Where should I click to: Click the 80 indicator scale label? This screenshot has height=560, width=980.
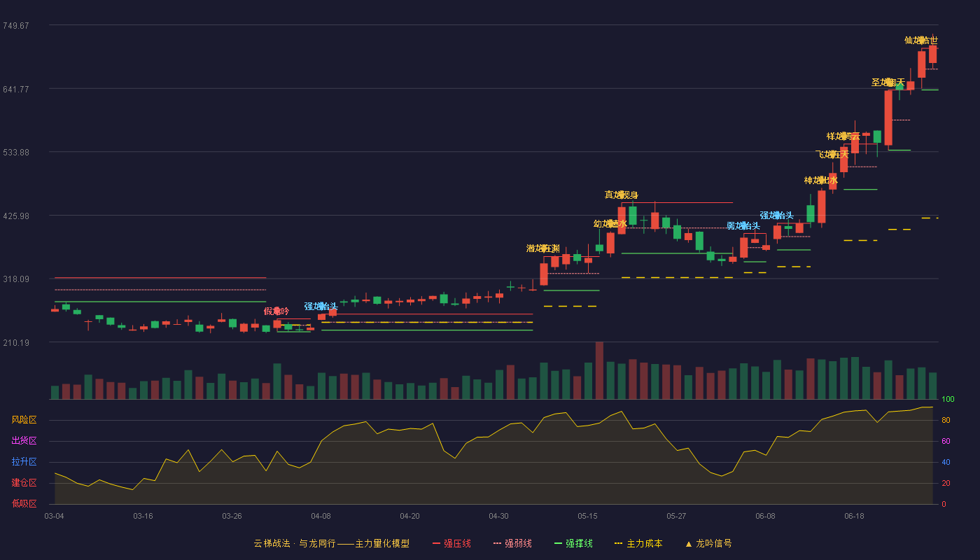click(x=946, y=420)
